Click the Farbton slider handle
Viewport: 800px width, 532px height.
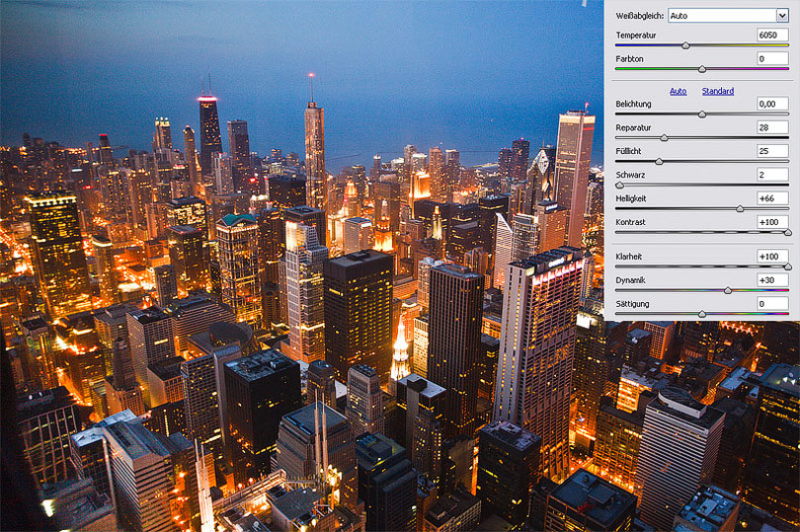pyautogui.click(x=702, y=69)
